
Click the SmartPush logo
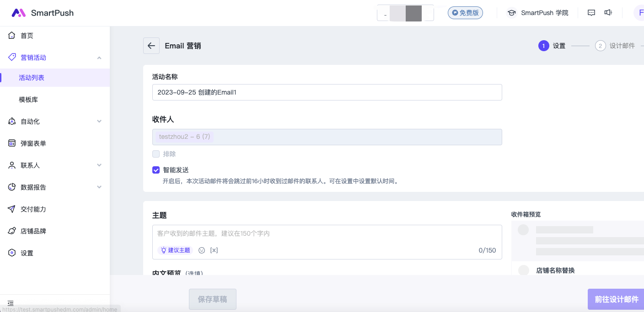point(43,13)
